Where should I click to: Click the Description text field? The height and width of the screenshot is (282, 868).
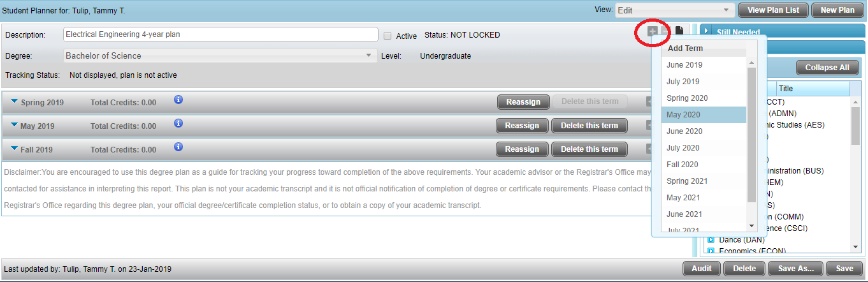(x=221, y=35)
